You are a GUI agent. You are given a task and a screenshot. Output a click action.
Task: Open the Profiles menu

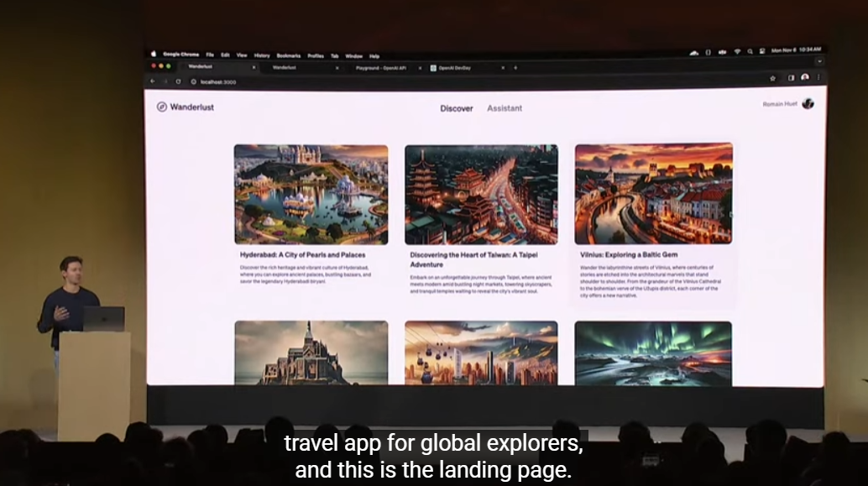[x=316, y=56]
